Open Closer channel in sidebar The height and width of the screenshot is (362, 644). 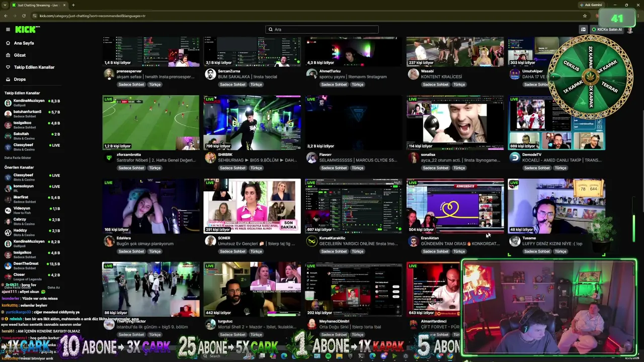tap(32, 277)
